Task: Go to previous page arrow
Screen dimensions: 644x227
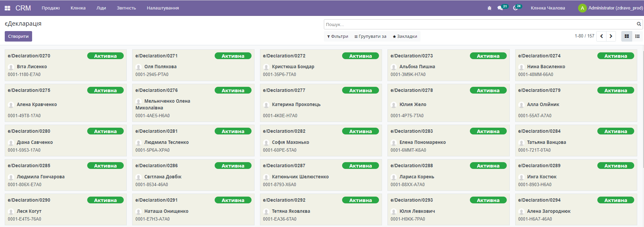Action: point(601,36)
